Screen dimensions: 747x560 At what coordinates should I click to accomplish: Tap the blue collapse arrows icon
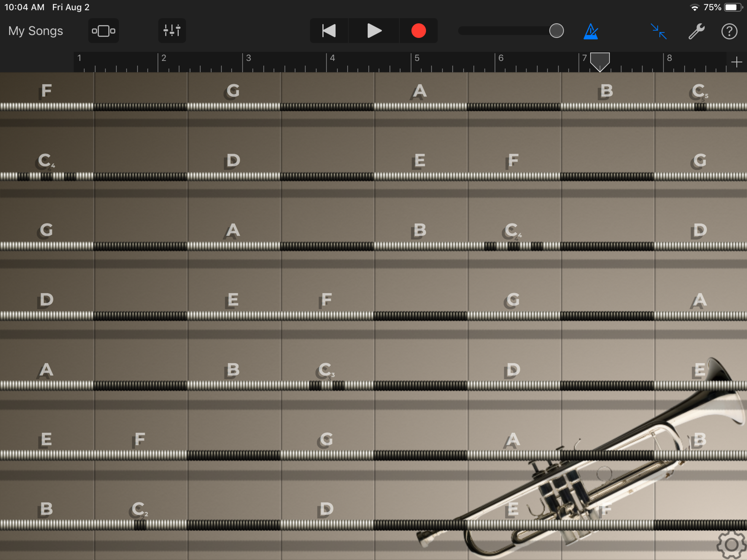[658, 31]
